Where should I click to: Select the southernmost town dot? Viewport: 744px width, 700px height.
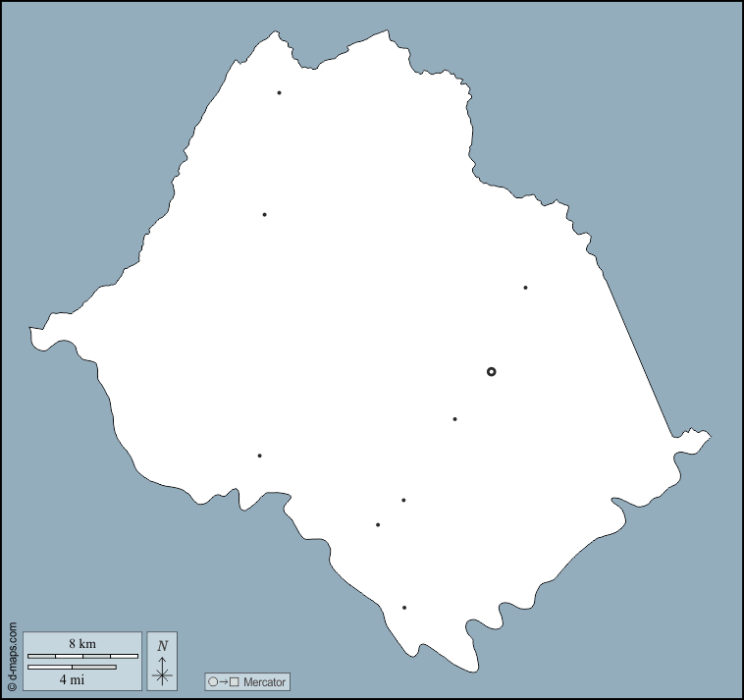click(404, 608)
